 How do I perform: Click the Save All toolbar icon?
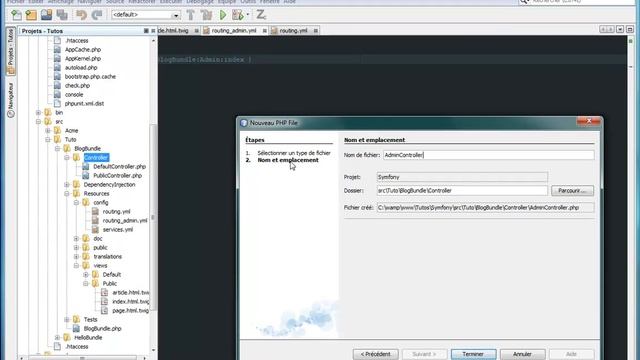tap(62, 15)
